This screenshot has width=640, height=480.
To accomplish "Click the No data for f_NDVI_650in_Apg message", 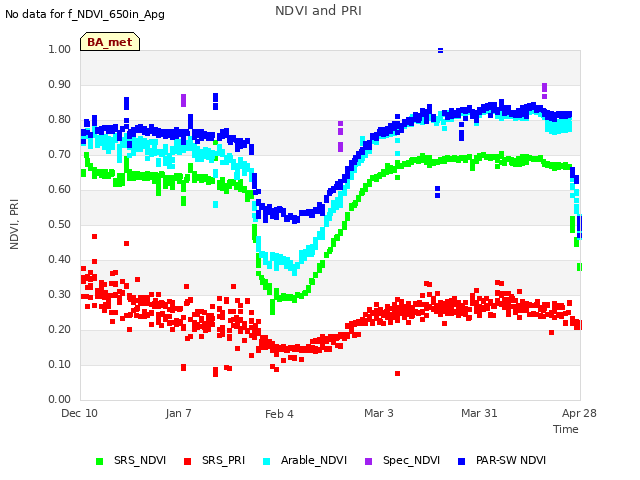I will point(85,14).
